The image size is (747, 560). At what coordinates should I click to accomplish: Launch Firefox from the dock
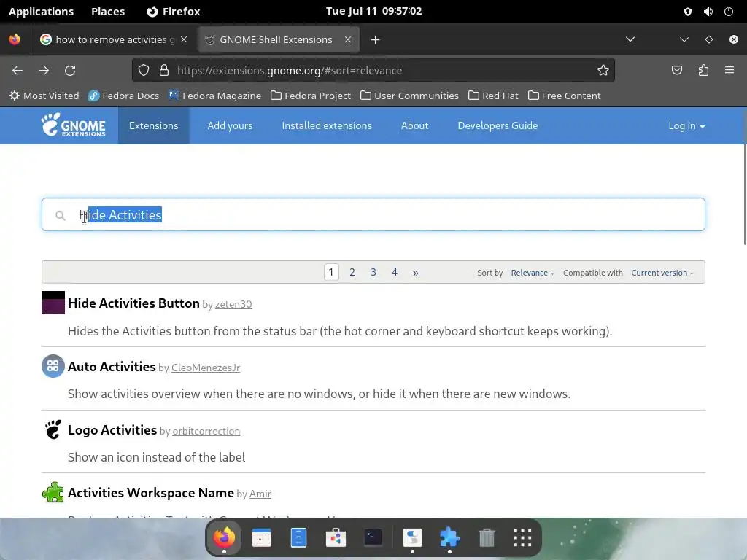(224, 537)
